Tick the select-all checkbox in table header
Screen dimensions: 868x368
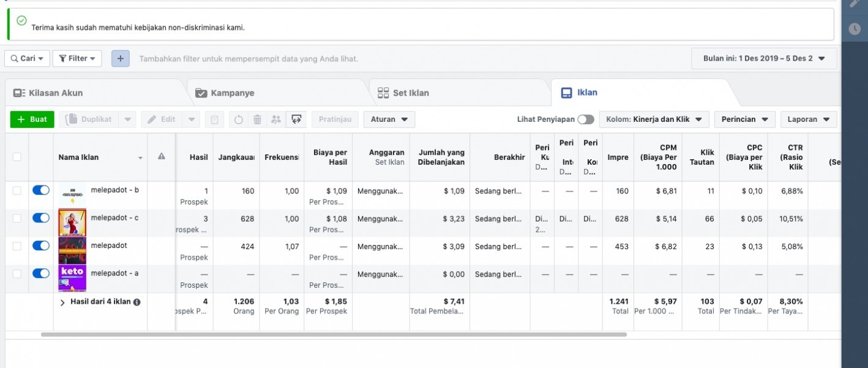click(17, 157)
